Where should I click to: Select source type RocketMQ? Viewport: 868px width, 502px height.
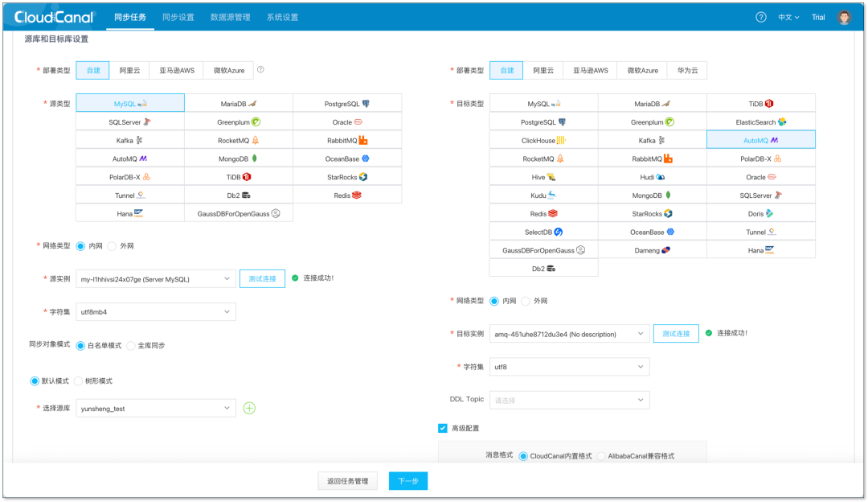(x=239, y=140)
